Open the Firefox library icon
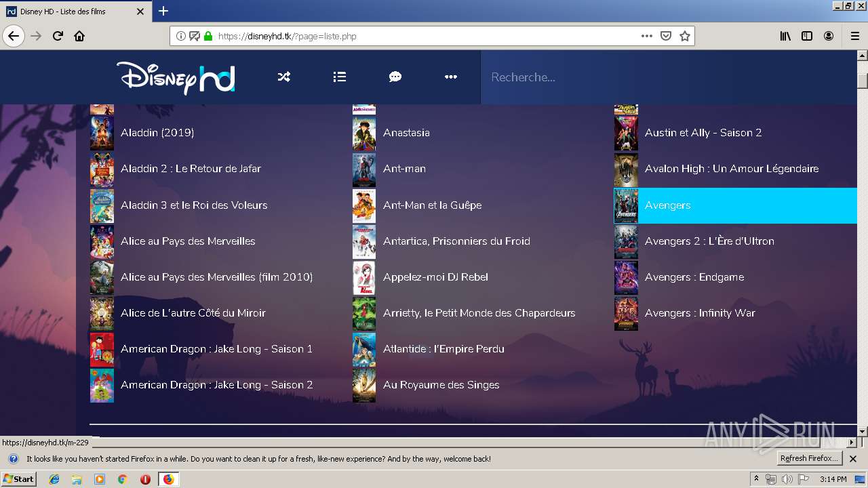The width and height of the screenshot is (868, 488). tap(785, 36)
